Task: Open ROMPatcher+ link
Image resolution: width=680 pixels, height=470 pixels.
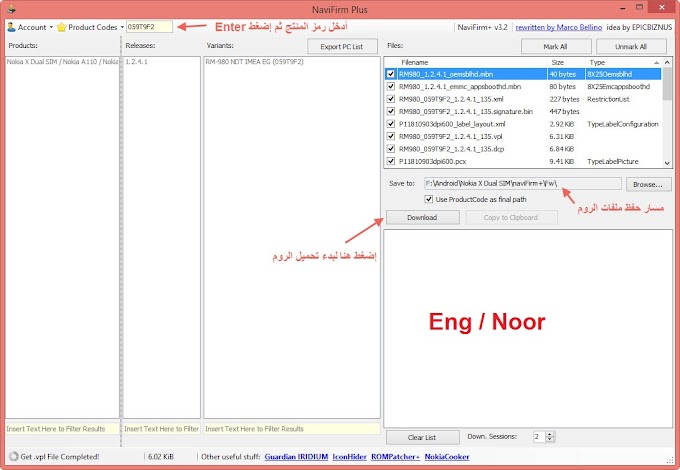Action: coord(396,457)
